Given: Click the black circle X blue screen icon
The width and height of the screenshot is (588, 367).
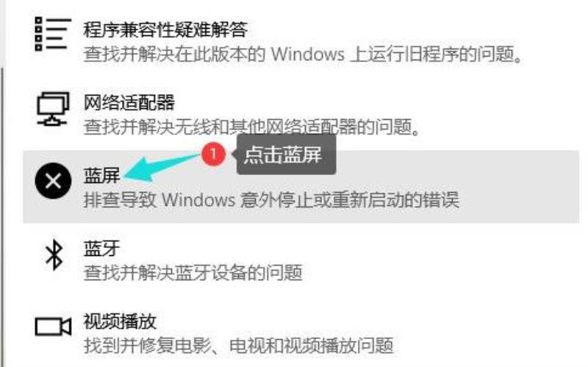Looking at the screenshot, I should [x=53, y=181].
